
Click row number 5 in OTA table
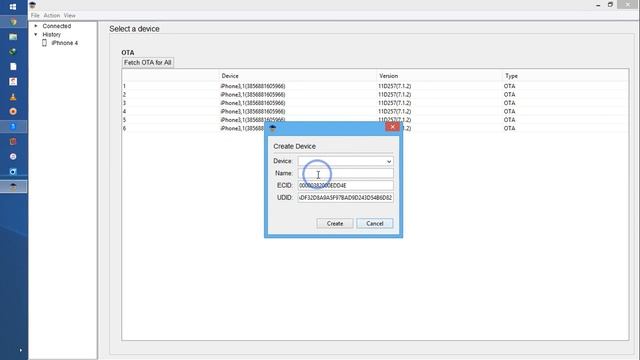pos(124,120)
